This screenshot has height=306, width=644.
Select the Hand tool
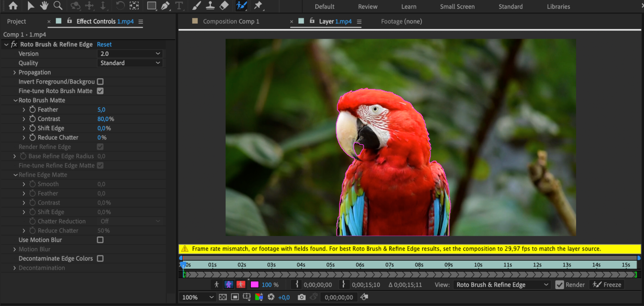(x=44, y=6)
